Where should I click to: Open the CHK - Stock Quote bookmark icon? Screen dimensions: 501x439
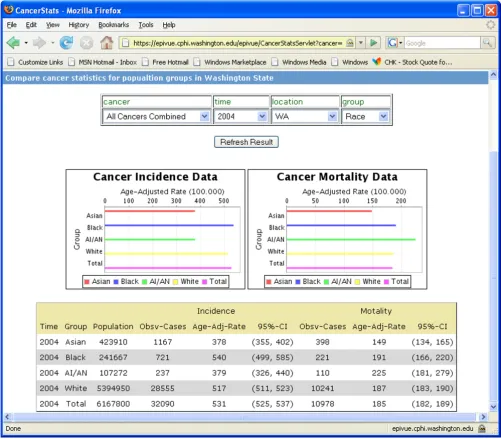point(377,62)
